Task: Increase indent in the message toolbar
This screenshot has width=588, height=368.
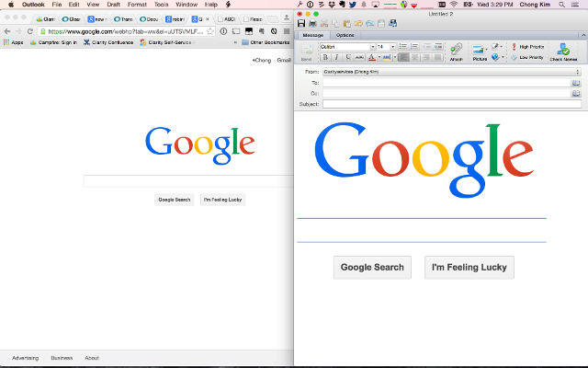Action: coord(437,47)
